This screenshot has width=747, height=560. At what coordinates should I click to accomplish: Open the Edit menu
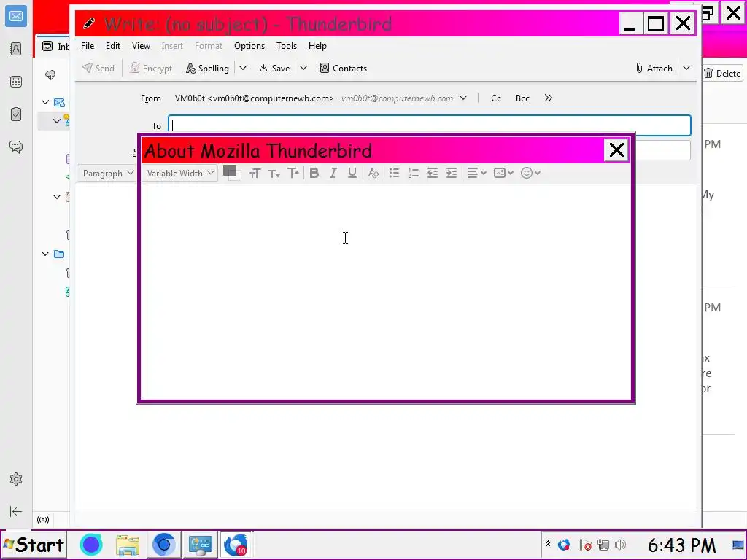click(x=113, y=46)
